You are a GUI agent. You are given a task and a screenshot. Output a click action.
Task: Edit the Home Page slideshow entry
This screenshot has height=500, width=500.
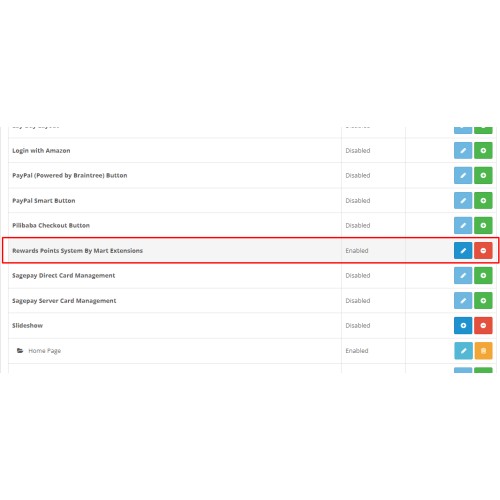tap(463, 351)
